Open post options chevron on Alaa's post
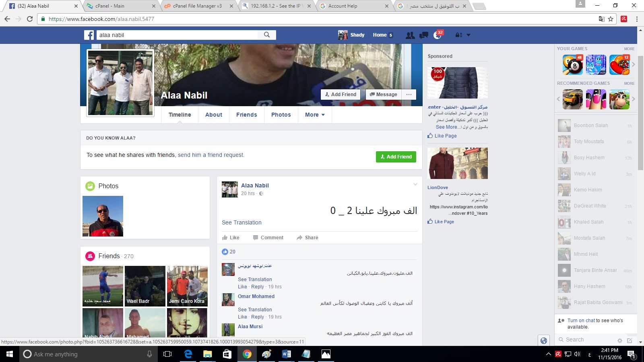Image resolution: width=644 pixels, height=362 pixels. click(x=415, y=185)
